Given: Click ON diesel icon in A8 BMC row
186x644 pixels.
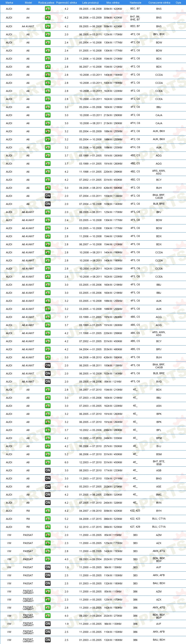Looking at the screenshot, I should 48,494.
